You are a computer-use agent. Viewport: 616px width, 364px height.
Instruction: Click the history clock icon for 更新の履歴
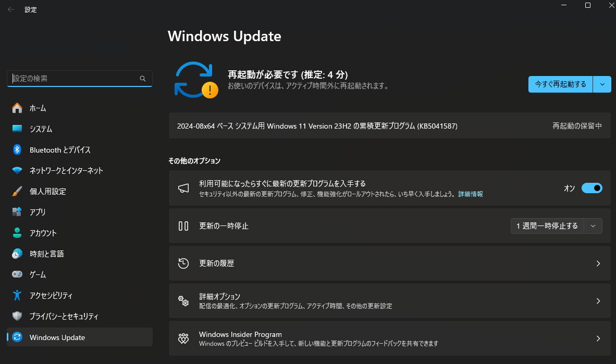[x=183, y=263]
